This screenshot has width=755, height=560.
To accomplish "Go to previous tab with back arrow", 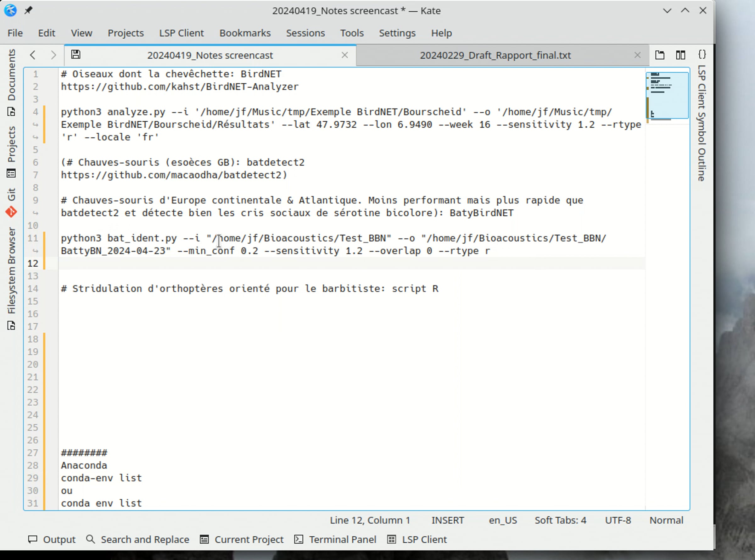I will [x=33, y=55].
